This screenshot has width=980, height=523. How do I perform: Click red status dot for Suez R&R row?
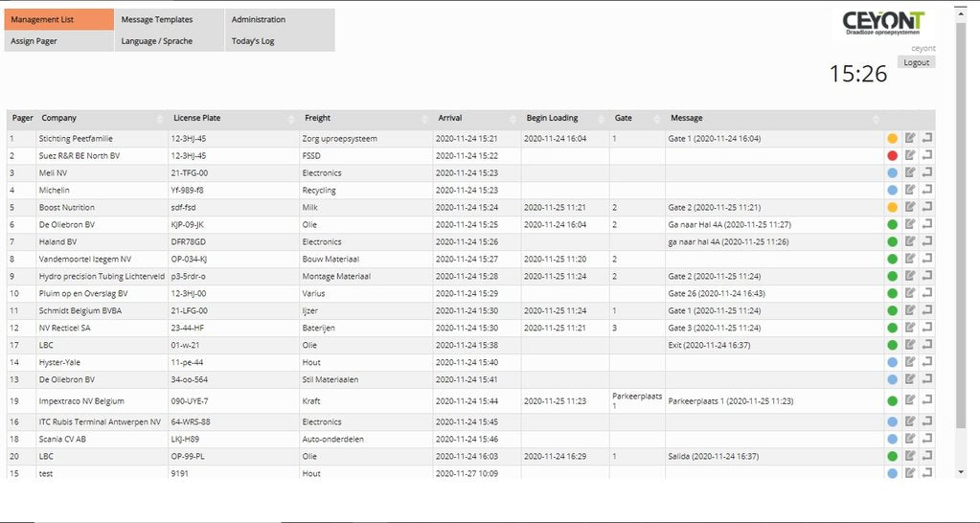[892, 155]
